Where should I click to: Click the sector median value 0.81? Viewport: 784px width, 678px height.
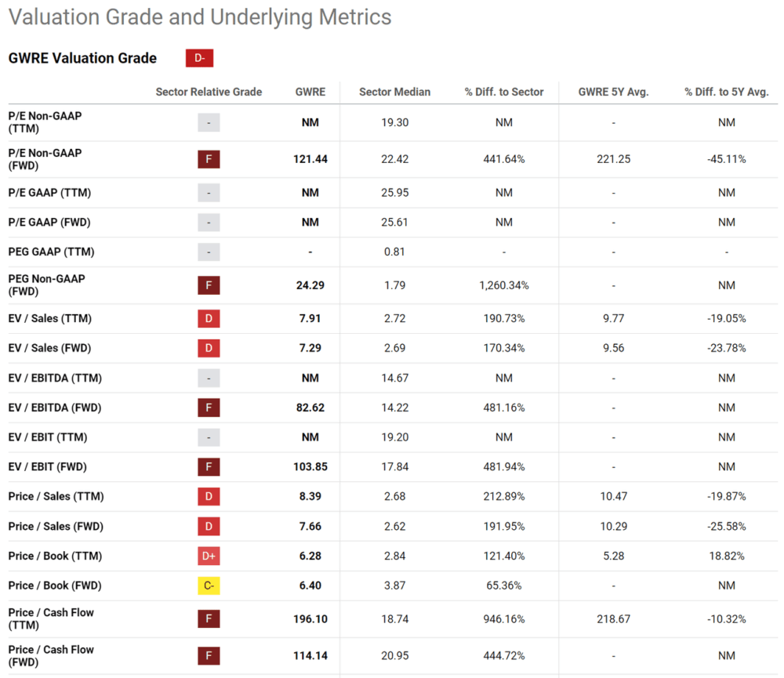tap(394, 252)
